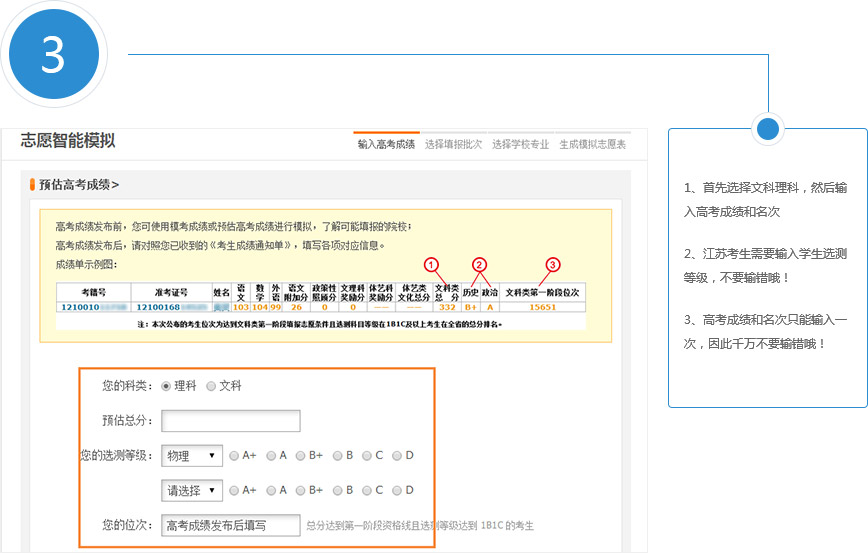Click the 志愿智能模拟 heading
The width and height of the screenshot is (868, 553).
(x=68, y=140)
